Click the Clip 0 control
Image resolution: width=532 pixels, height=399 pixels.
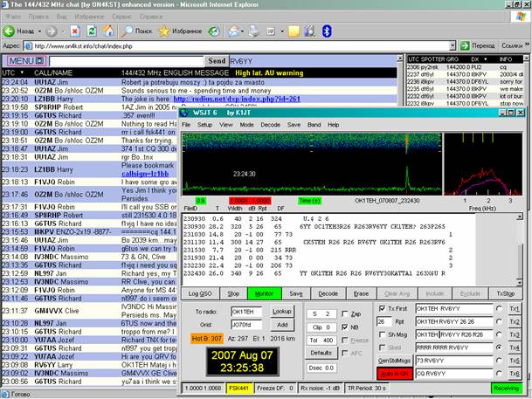coord(321,327)
